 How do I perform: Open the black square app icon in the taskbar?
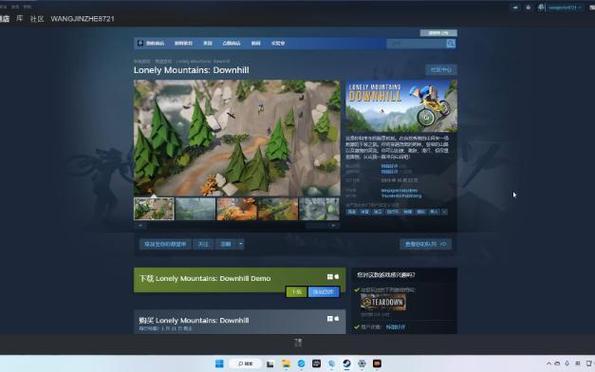(x=316, y=364)
